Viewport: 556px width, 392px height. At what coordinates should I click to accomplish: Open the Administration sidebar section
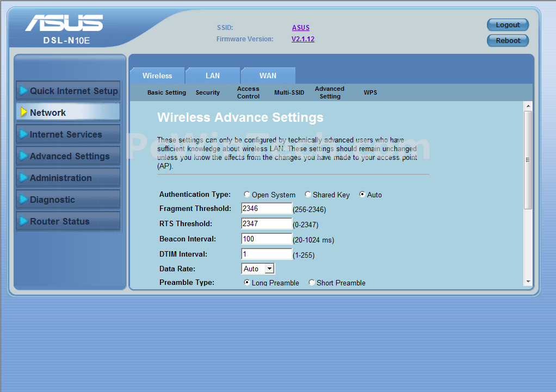(x=68, y=178)
